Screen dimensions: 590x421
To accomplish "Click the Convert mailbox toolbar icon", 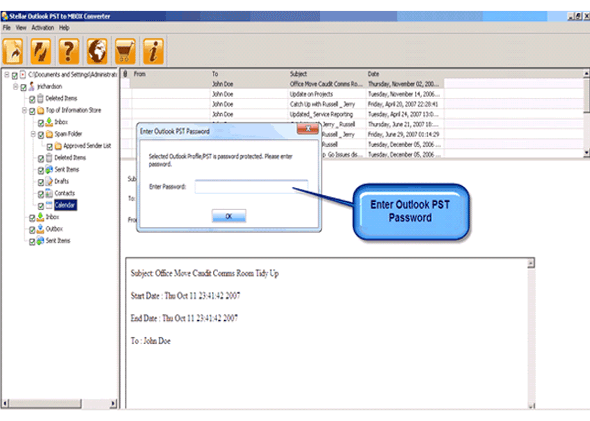I will 41,52.
